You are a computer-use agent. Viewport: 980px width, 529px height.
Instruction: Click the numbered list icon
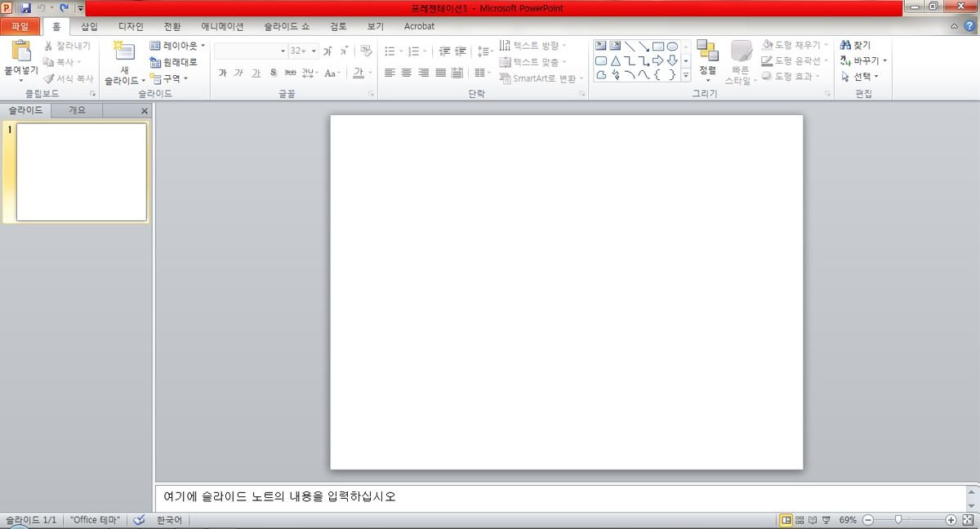[413, 51]
